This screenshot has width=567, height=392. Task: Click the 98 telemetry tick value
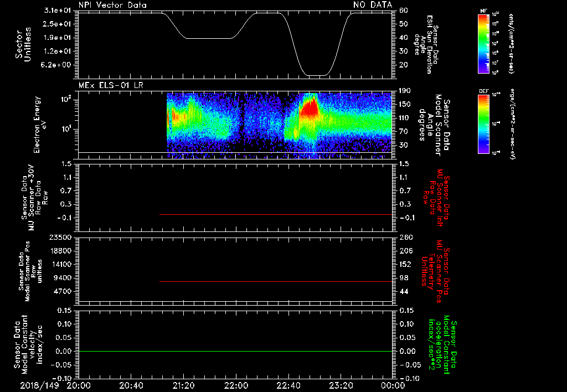(404, 278)
